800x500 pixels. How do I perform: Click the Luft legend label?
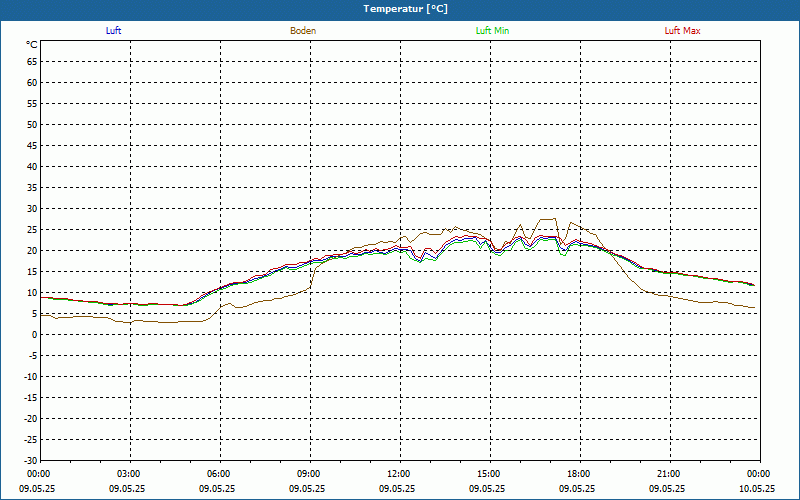[x=113, y=31]
